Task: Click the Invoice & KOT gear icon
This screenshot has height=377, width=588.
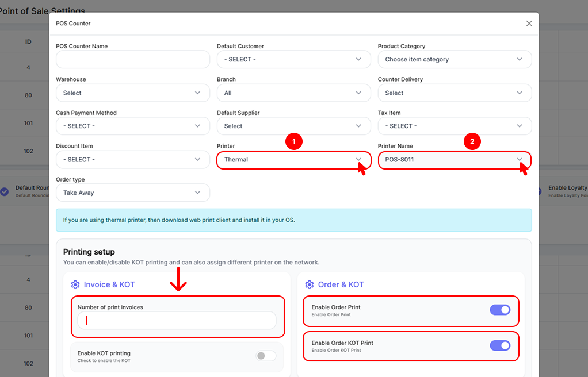Action: click(75, 284)
